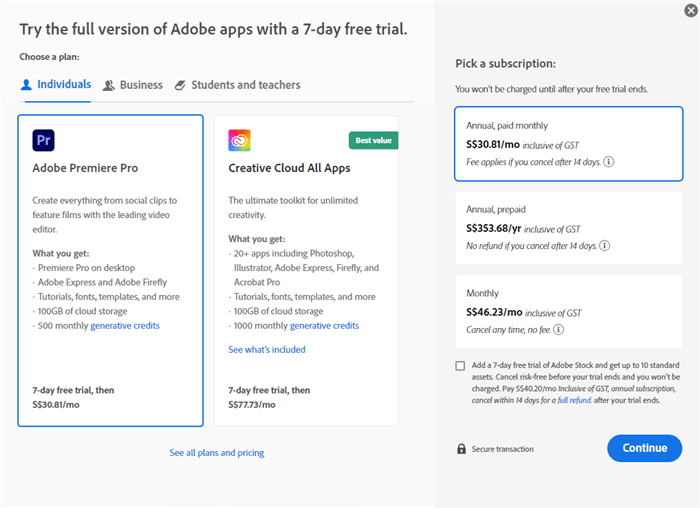Click the Students and teachers pencil icon
Image resolution: width=700 pixels, height=508 pixels.
click(180, 85)
